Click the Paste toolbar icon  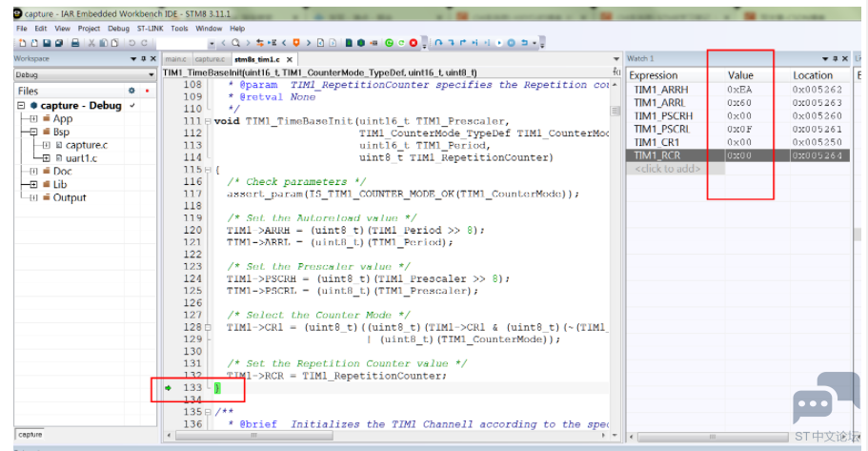click(114, 43)
